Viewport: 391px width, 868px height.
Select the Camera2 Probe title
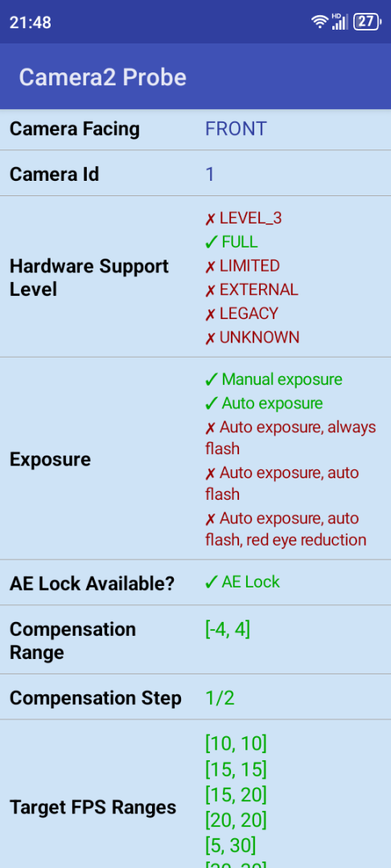coord(102,77)
